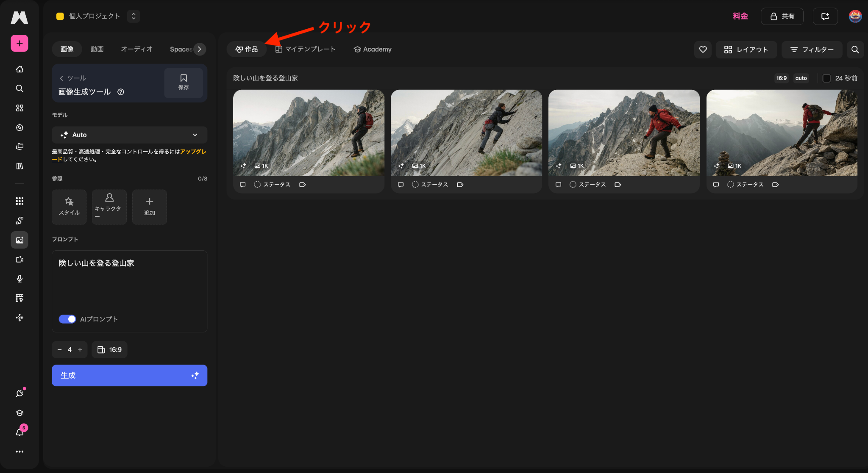Open the search magnifier at top right
Viewport: 868px width, 473px height.
855,50
